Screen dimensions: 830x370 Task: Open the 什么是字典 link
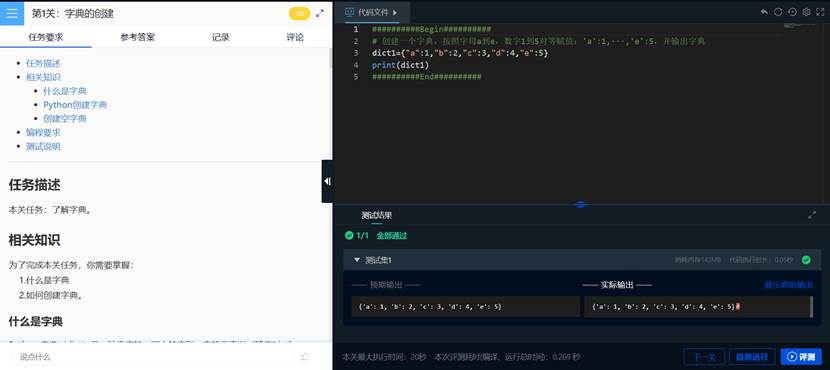click(65, 91)
